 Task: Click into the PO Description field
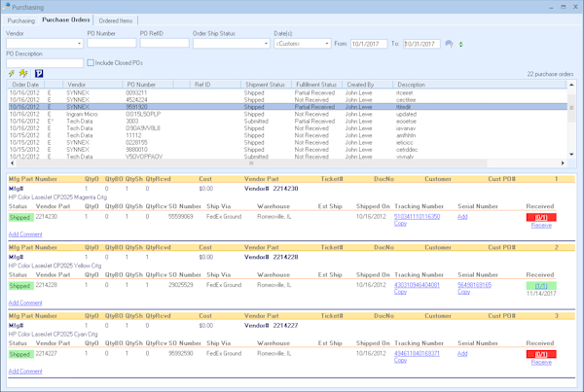point(45,63)
